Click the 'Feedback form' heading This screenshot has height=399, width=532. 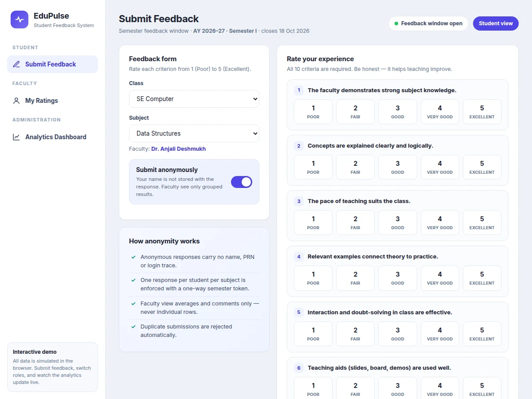(x=153, y=59)
